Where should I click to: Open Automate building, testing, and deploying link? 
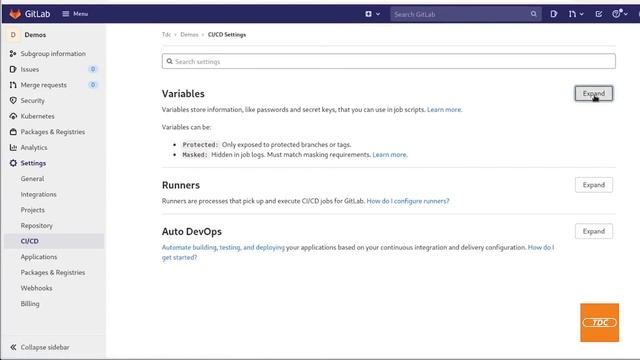(223, 247)
